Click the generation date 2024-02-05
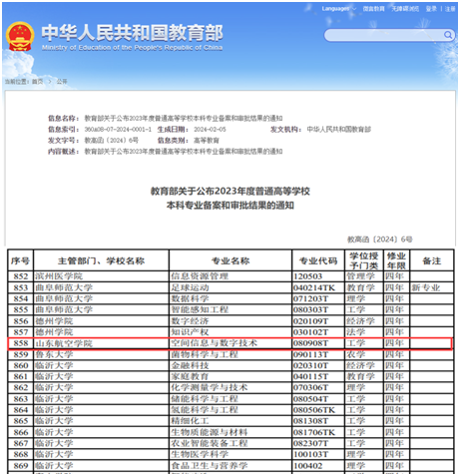The width and height of the screenshot is (460, 476). point(210,130)
